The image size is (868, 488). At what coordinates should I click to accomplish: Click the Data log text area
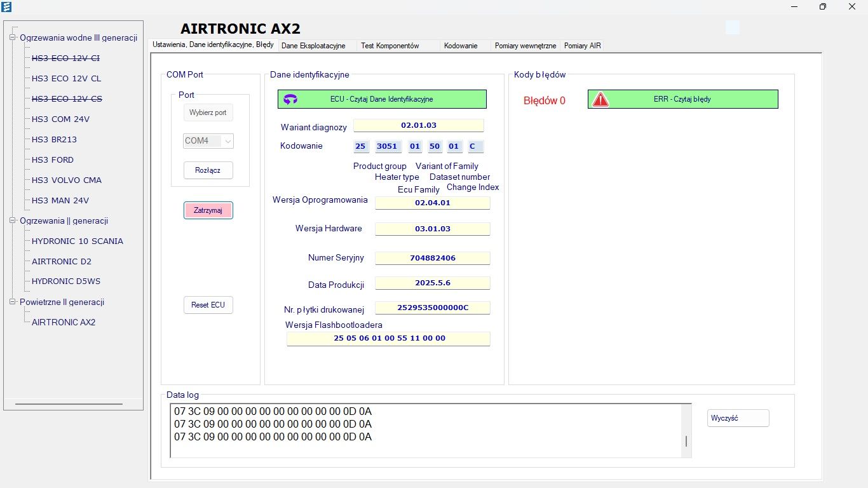click(426, 430)
